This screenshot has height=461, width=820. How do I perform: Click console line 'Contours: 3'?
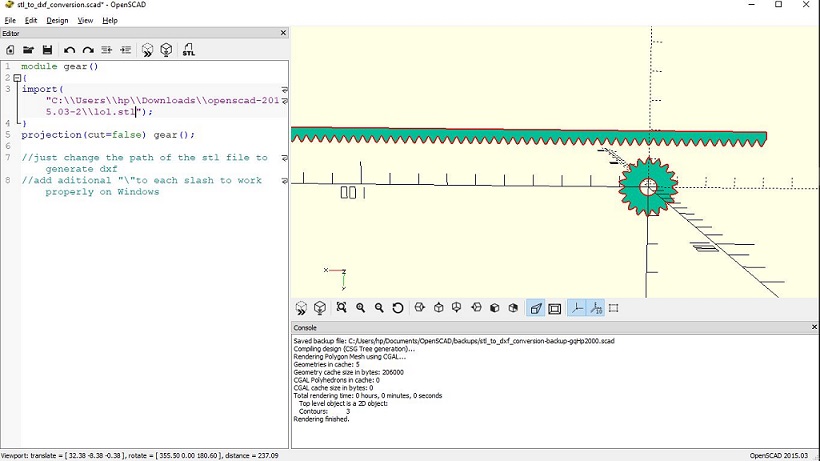click(x=324, y=411)
